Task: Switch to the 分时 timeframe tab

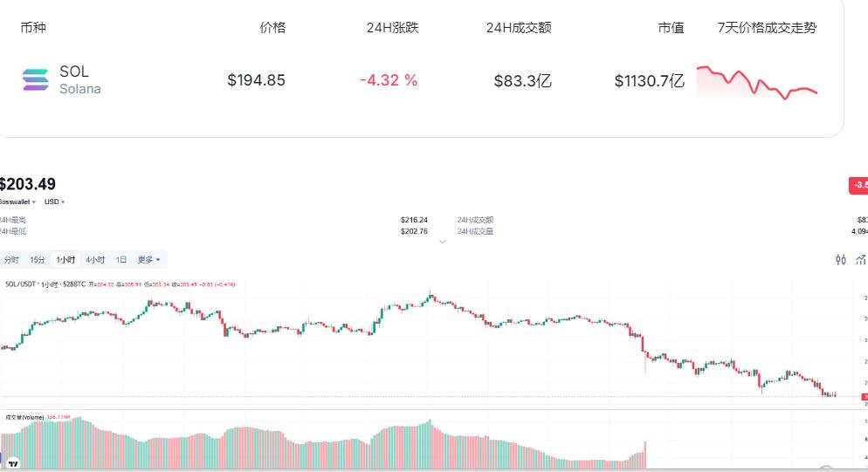Action: click(x=11, y=260)
